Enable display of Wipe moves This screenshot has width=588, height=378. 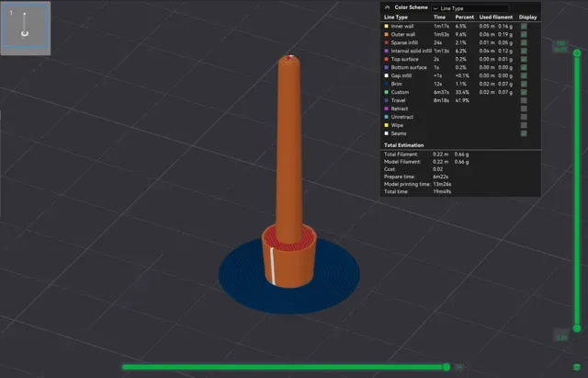point(524,125)
